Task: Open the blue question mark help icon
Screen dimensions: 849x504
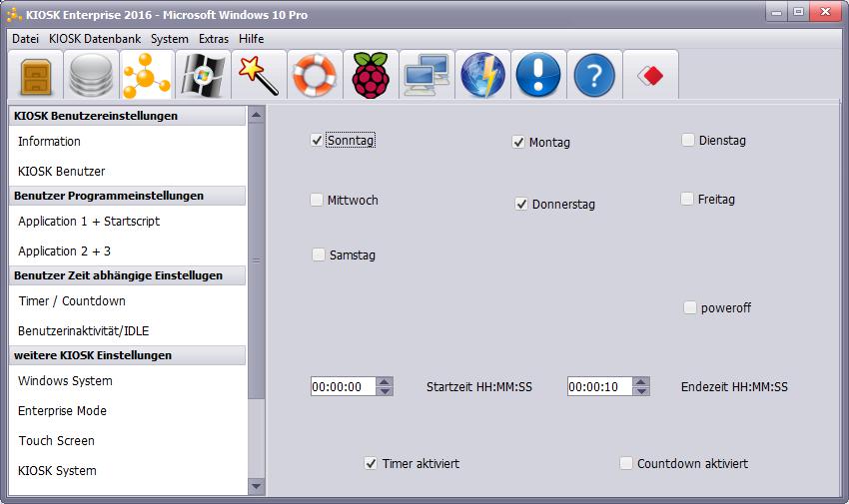Action: pyautogui.click(x=594, y=75)
